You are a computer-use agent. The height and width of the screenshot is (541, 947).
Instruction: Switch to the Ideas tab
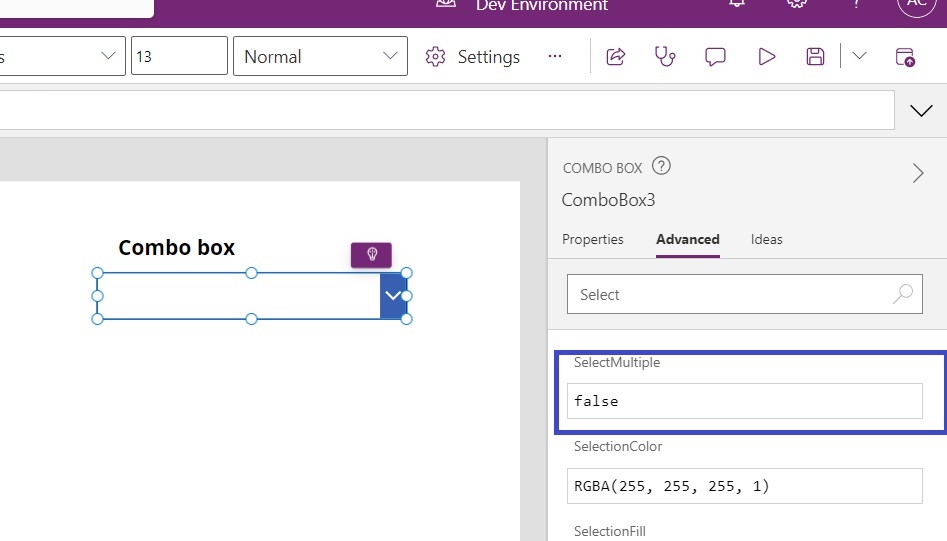(766, 240)
